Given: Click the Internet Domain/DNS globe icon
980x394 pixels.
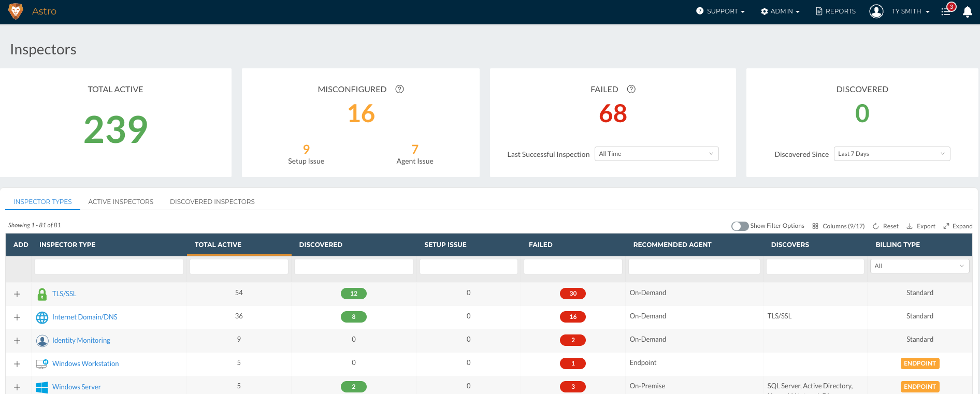Looking at the screenshot, I should 42,317.
